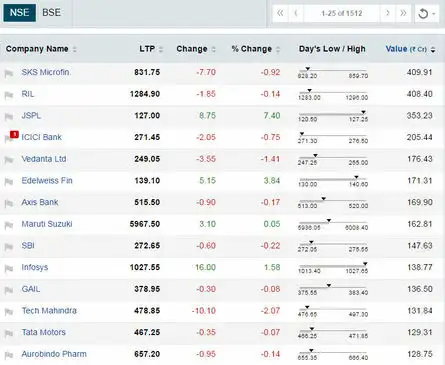Flag the Tata Motors stock
The height and width of the screenshot is (365, 445).
click(9, 333)
